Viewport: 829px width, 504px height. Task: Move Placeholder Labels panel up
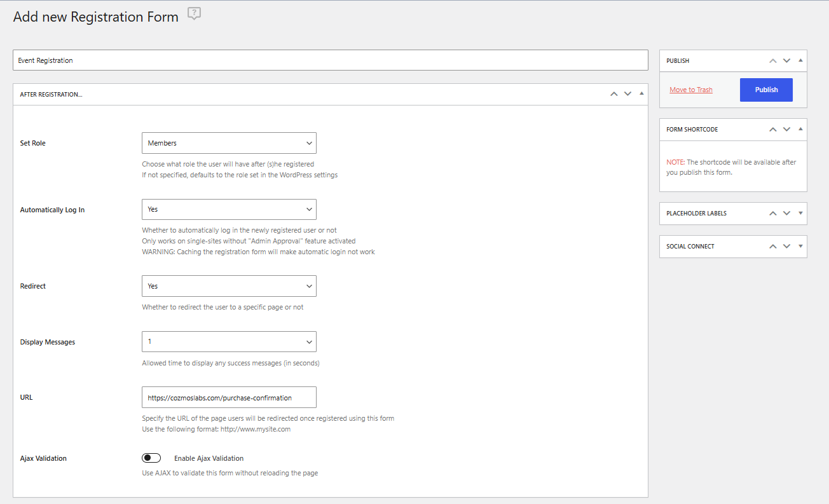[x=772, y=214]
